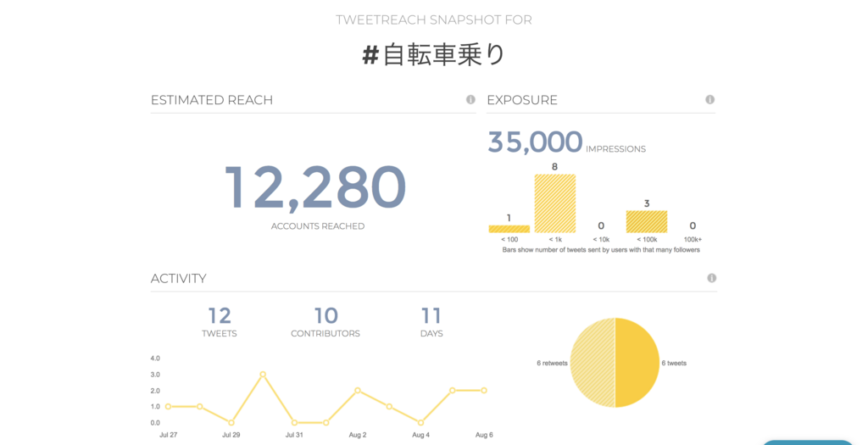This screenshot has width=868, height=445.
Task: Click the Accounts Reached label
Action: tap(318, 226)
